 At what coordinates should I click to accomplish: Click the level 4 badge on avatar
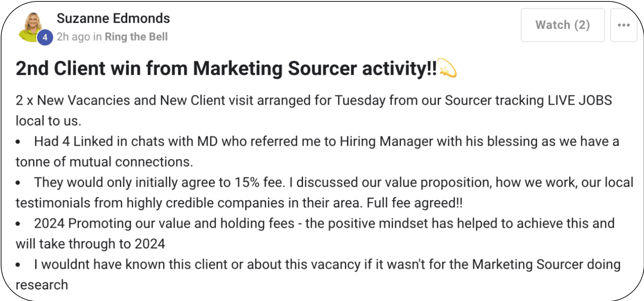tap(45, 37)
